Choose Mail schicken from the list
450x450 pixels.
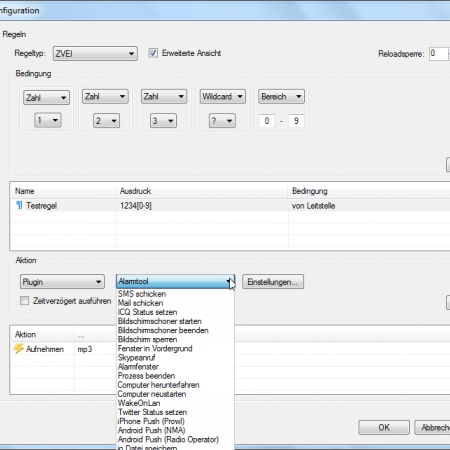click(x=175, y=303)
